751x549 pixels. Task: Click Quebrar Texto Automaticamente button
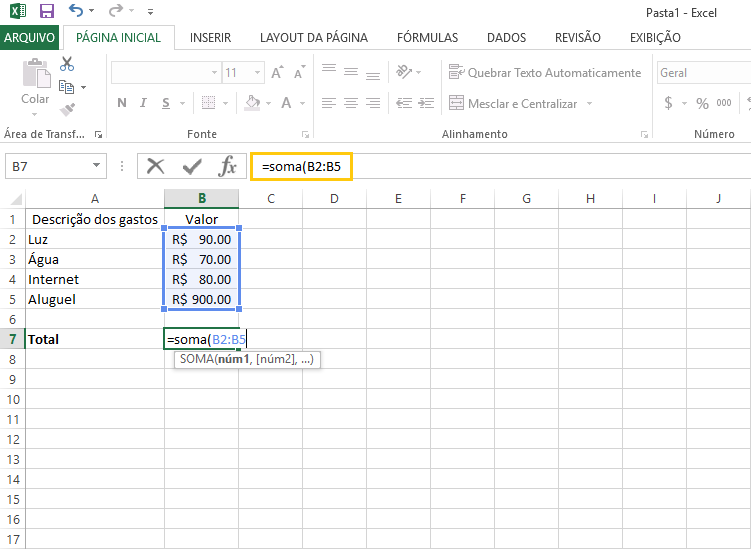544,73
